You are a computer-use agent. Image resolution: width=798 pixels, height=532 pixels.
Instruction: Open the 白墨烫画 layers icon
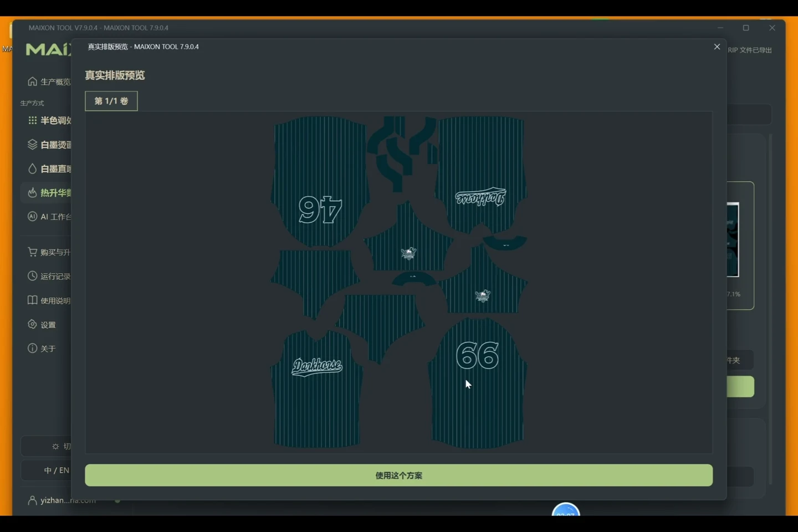click(32, 145)
